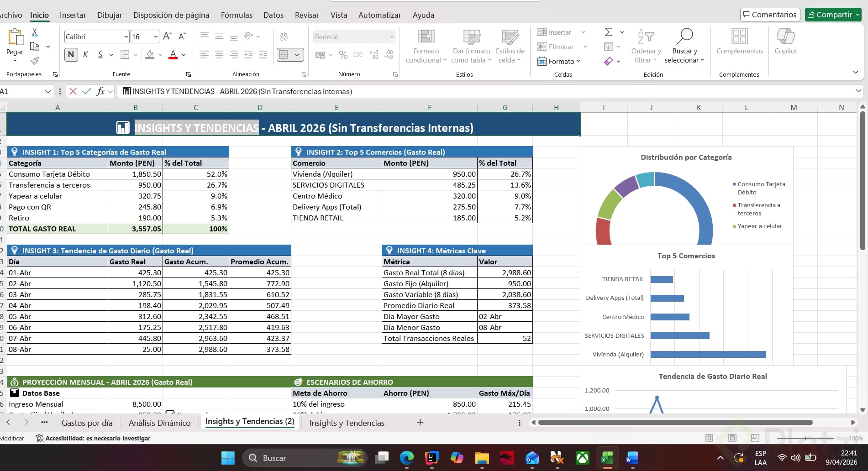Toggle bold formatting (N button)
This screenshot has height=471, width=868.
[71, 55]
